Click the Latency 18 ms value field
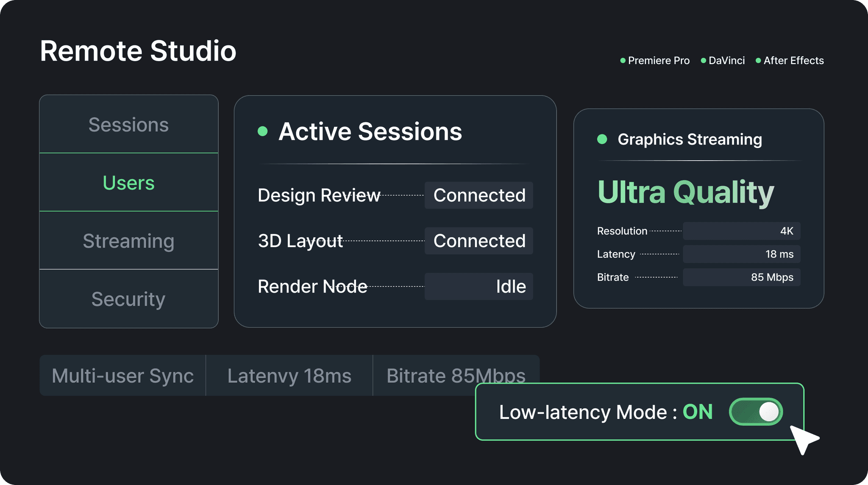This screenshot has width=868, height=485. 741,254
